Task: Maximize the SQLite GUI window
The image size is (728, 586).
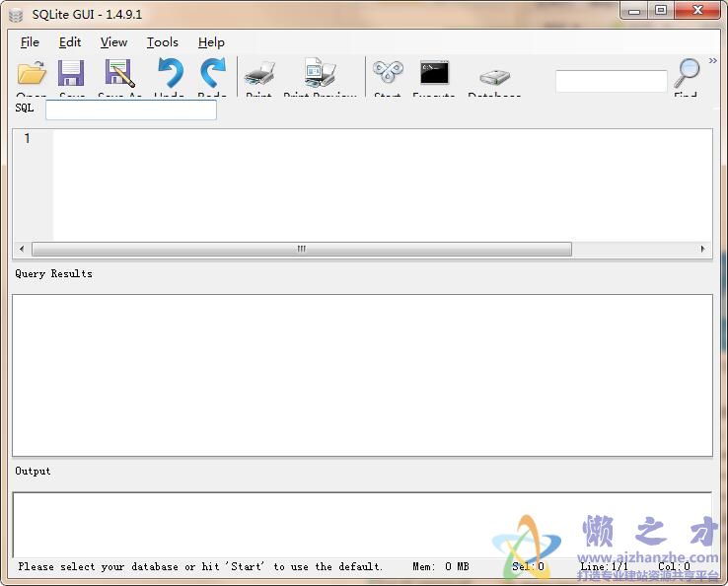Action: [661, 10]
